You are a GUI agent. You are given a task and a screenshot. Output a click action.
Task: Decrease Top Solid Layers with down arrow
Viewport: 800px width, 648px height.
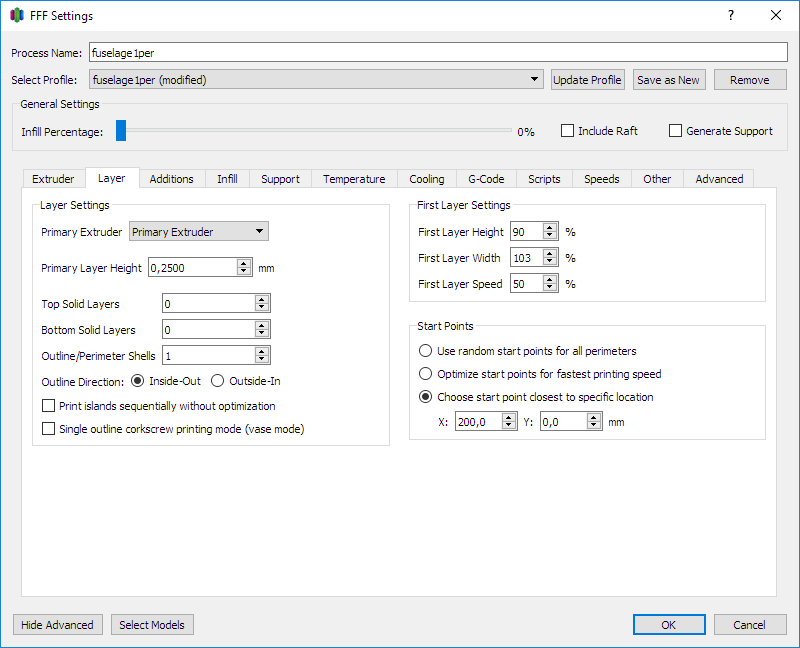coord(262,307)
